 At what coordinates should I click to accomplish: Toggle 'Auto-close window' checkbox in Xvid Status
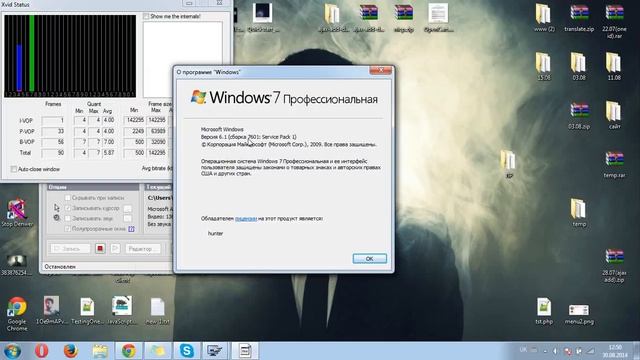click(14, 169)
